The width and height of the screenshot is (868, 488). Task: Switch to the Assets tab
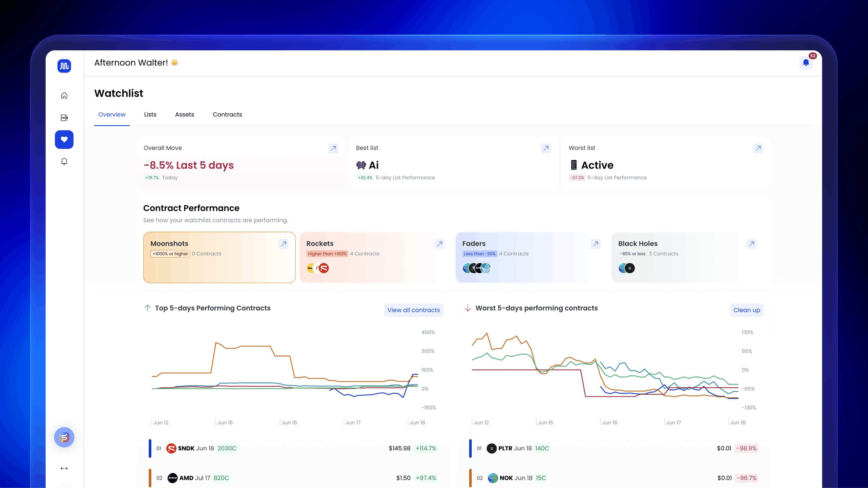click(185, 114)
